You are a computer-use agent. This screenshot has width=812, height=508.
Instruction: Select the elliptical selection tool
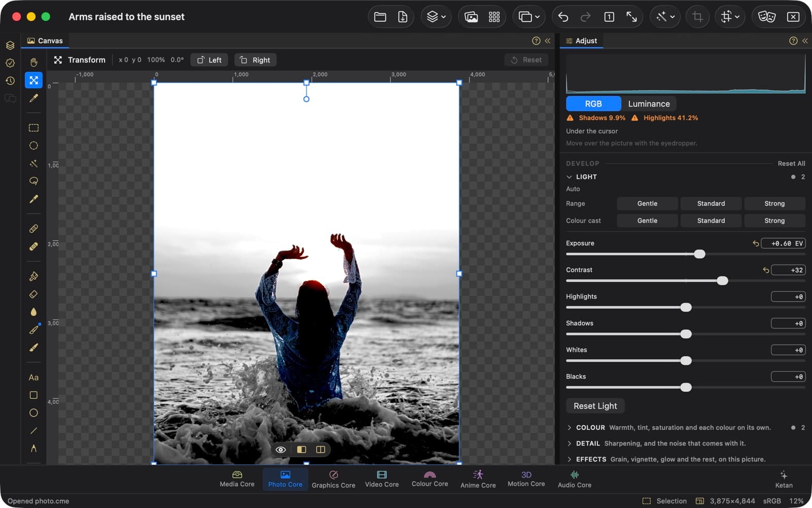[33, 146]
